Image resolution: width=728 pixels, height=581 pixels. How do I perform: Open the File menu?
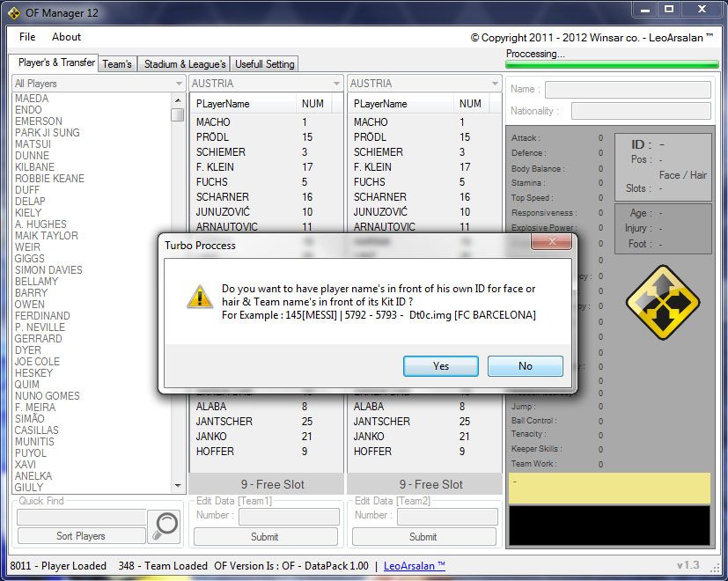pos(27,37)
